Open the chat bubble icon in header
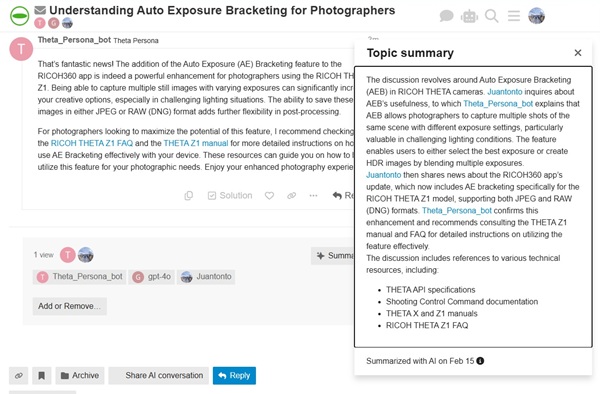 coord(446,16)
